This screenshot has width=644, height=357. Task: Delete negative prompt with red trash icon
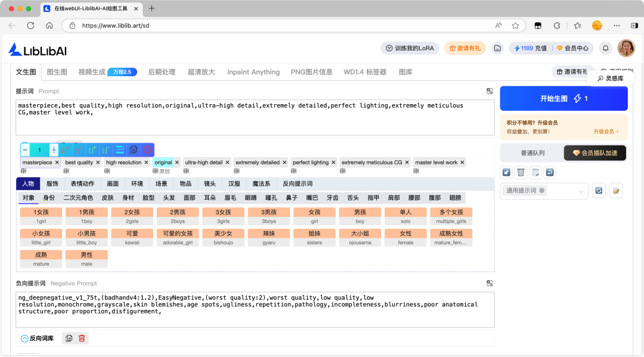tap(82, 338)
